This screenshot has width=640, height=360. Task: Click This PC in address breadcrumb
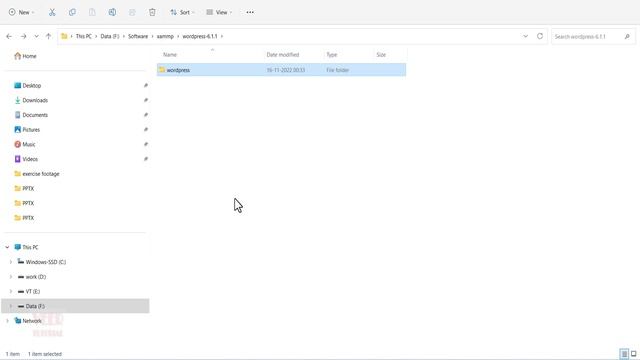(x=84, y=36)
